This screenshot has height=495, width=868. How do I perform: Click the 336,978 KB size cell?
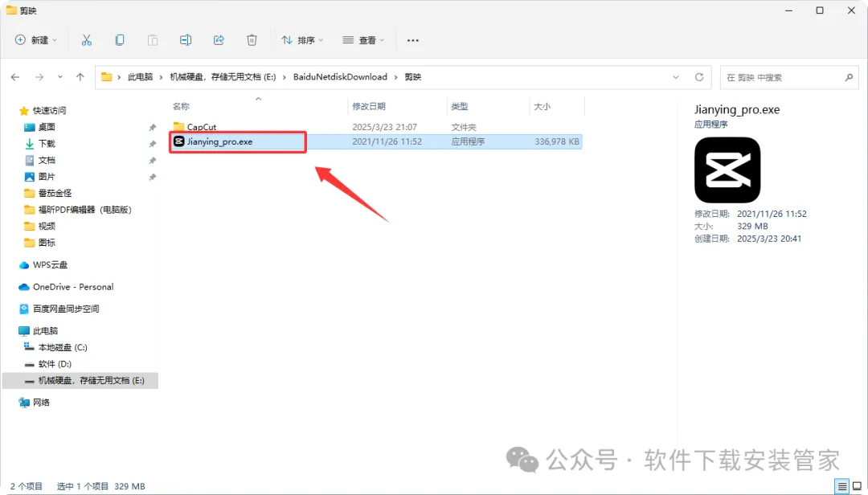click(557, 141)
